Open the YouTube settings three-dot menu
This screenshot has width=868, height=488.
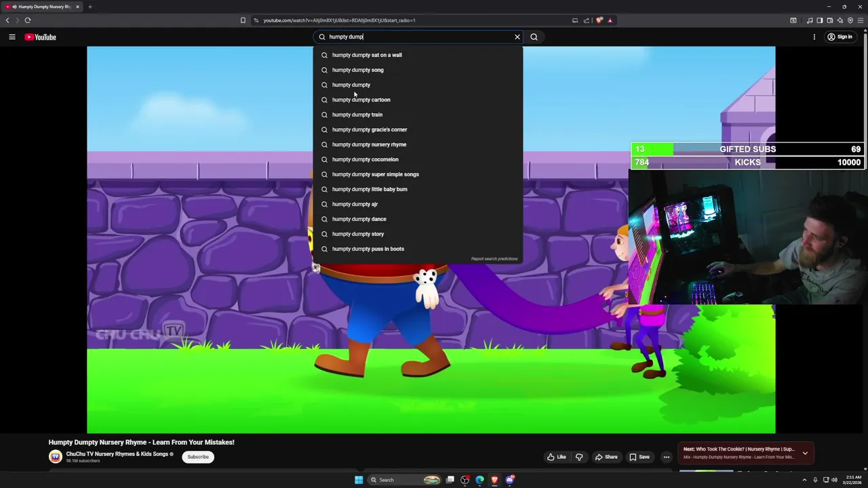814,37
